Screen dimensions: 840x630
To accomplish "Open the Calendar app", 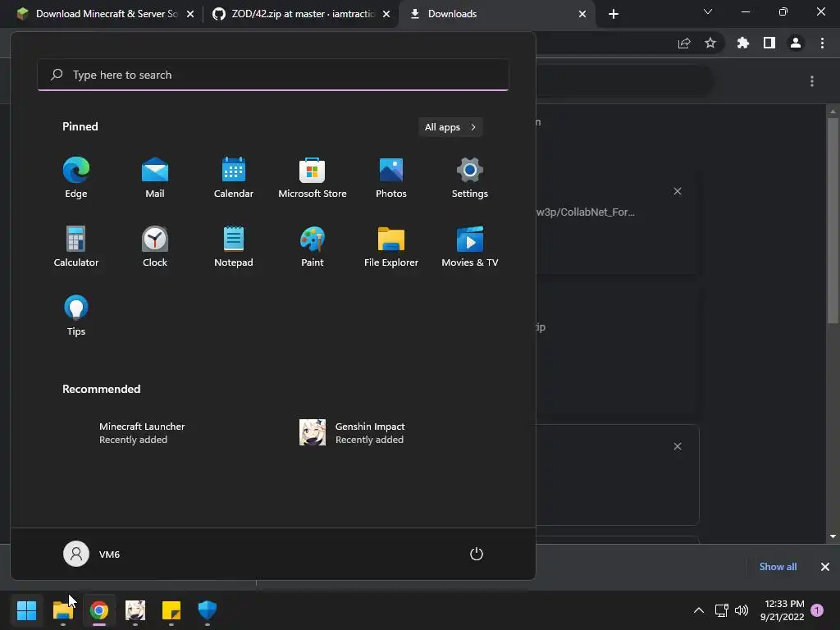I will point(234,178).
